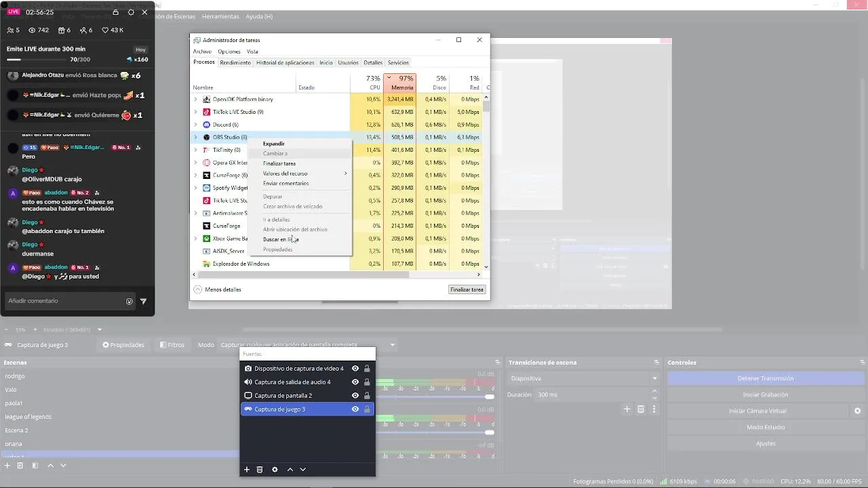
Task: Click Detener Transmisión in OBS controls
Action: click(766, 378)
